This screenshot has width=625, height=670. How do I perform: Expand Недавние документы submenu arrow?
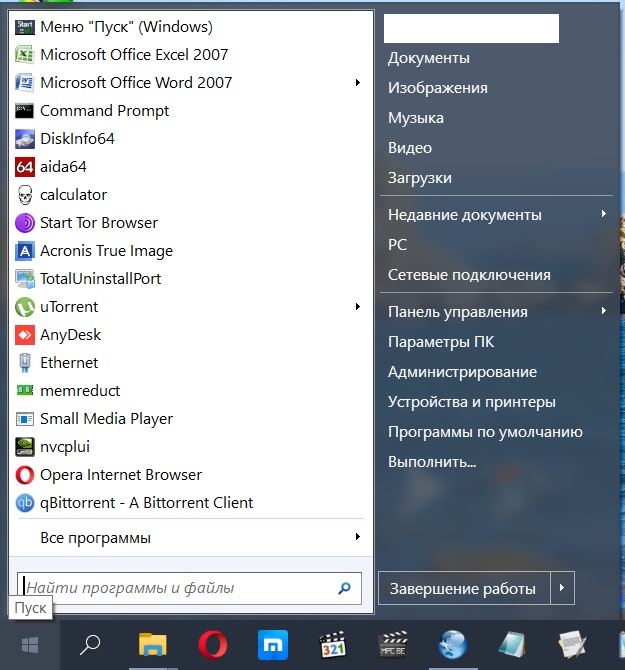[604, 214]
